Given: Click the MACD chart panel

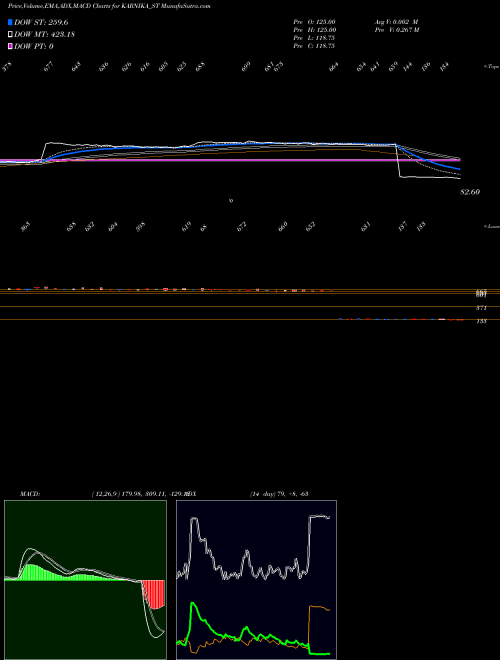Looking at the screenshot, I should 85,580.
